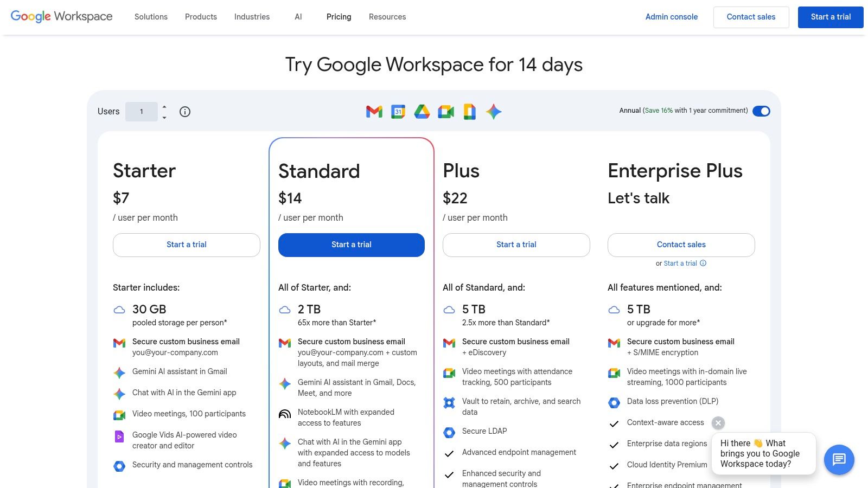Click the Gemini sparkle icon in the icon row
This screenshot has height=488, width=868.
click(493, 112)
